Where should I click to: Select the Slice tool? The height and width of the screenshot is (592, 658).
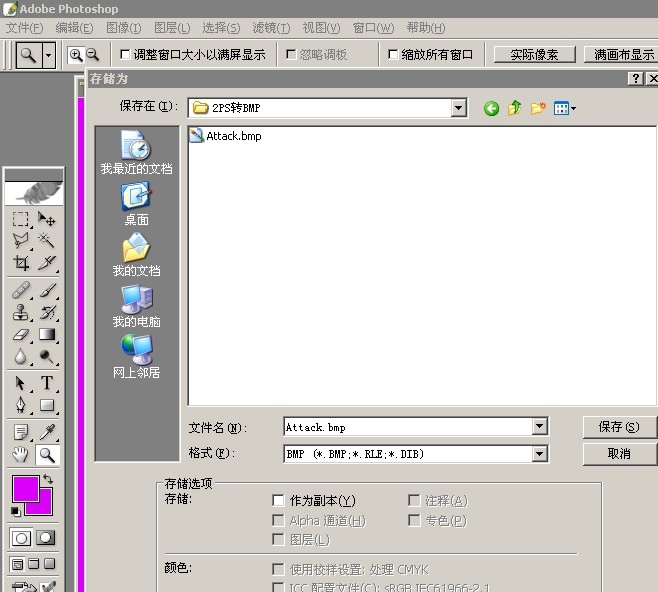46,263
